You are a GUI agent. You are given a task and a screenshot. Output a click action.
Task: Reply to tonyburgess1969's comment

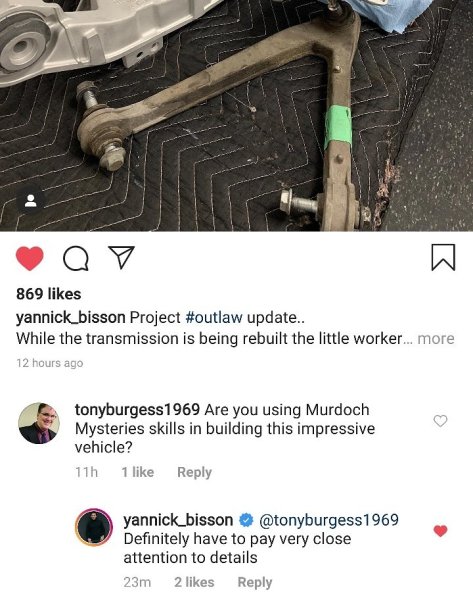tap(194, 472)
